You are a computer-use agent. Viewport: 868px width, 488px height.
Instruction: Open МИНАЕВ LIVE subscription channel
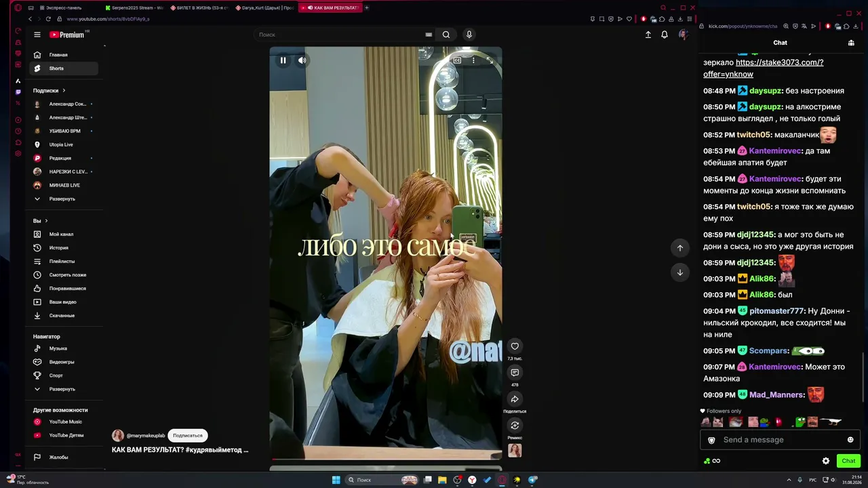click(x=64, y=185)
